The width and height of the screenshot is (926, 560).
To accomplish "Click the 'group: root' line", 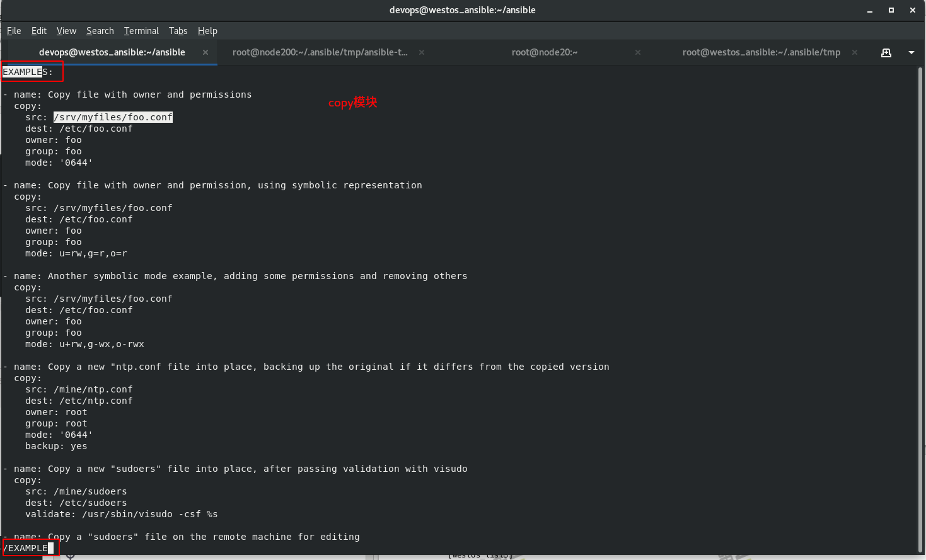I will click(x=56, y=423).
